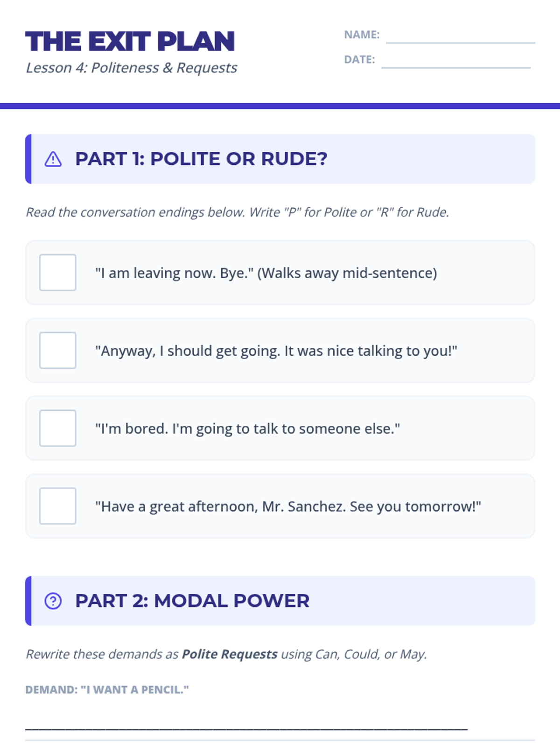Viewport: 560px width, 747px height.
Task: Click the bold "Polite Requests" text
Action: tap(230, 654)
